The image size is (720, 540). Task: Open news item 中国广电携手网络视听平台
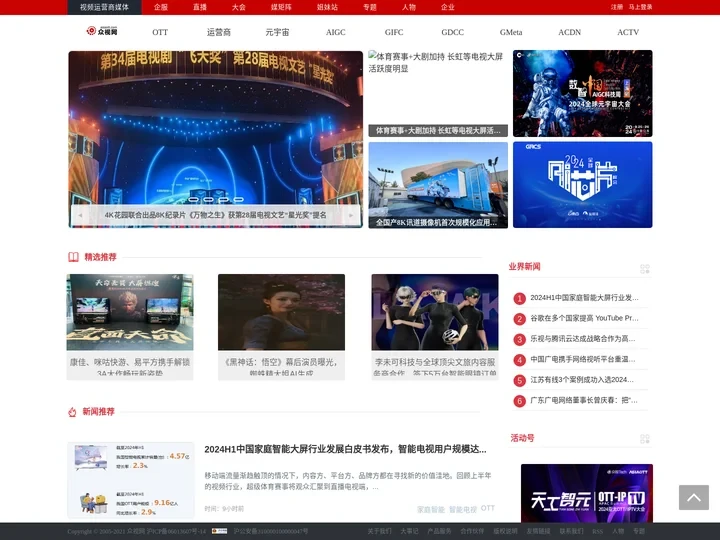[x=583, y=359]
